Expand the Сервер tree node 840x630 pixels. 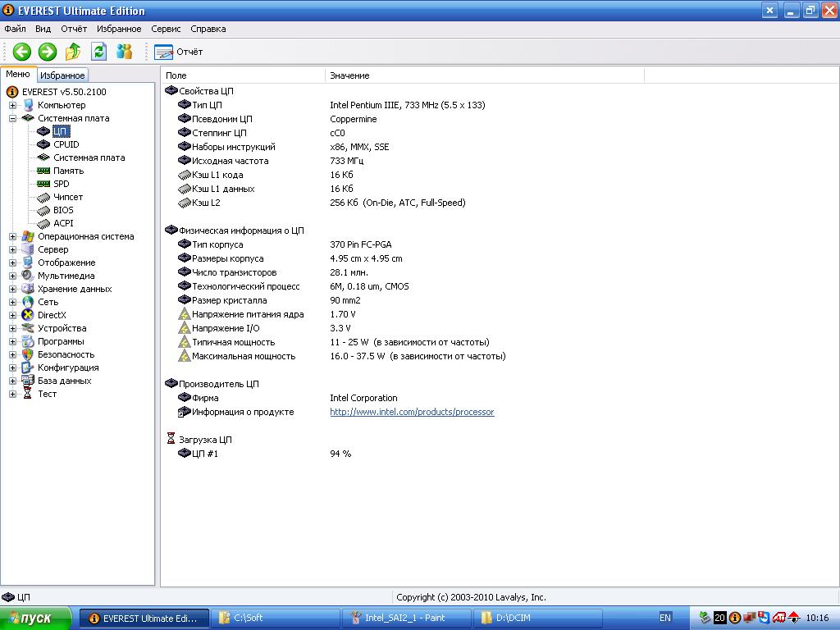coord(12,249)
